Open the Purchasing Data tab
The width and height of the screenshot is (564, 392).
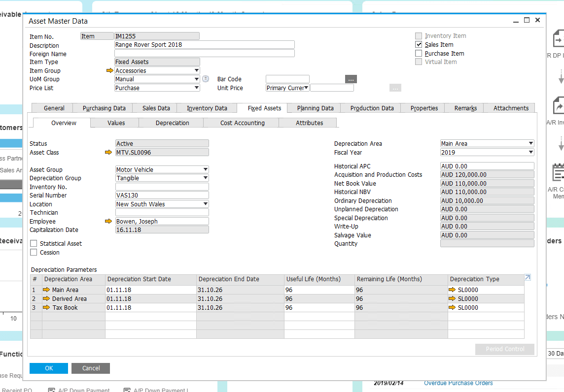[104, 108]
